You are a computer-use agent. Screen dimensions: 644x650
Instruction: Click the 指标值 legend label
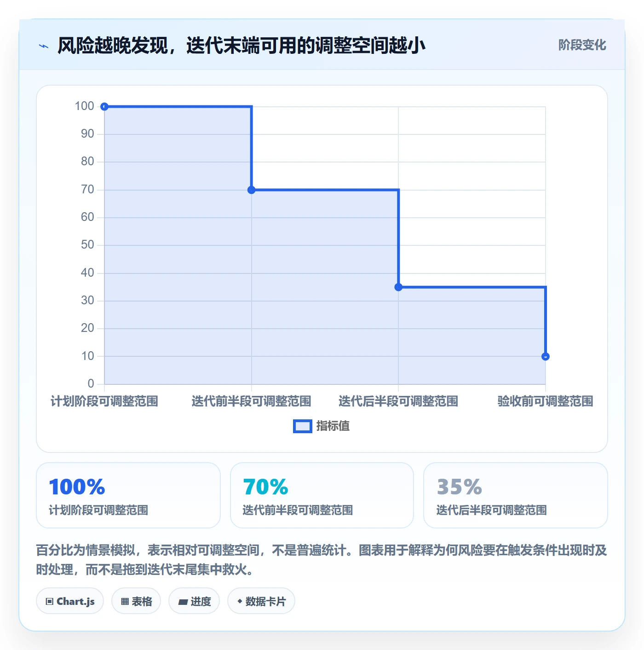(x=333, y=426)
